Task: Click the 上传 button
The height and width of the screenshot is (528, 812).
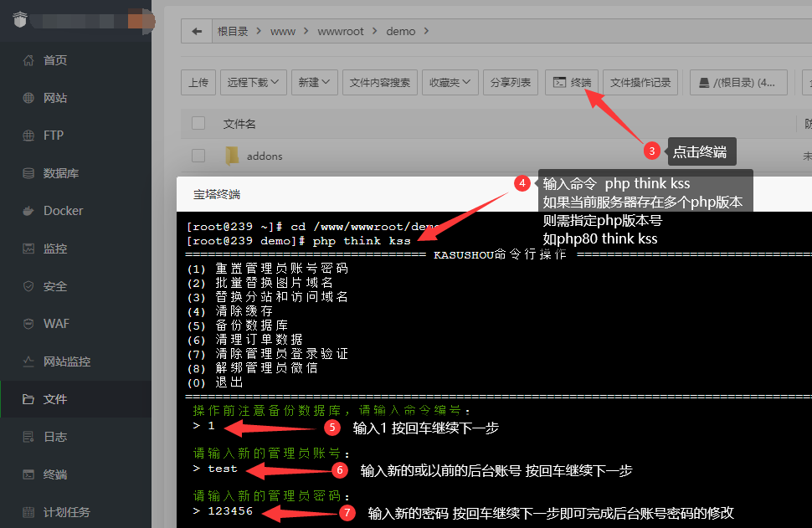Action: tap(198, 82)
